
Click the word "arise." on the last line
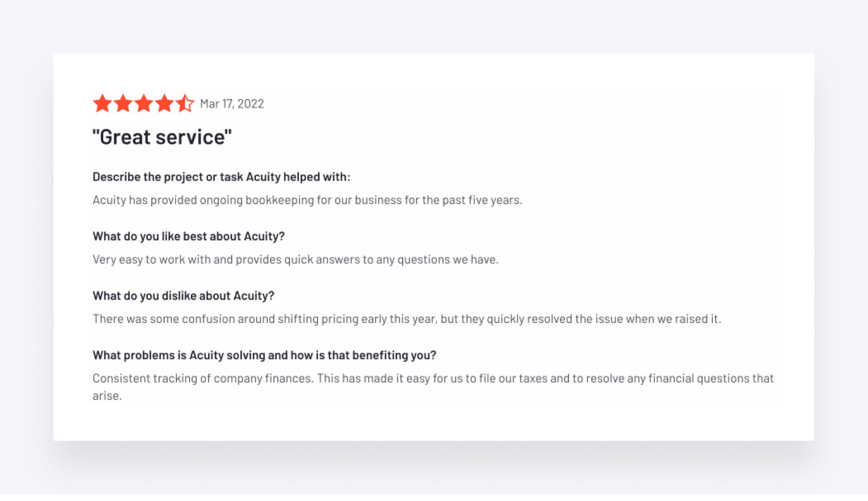(x=107, y=396)
